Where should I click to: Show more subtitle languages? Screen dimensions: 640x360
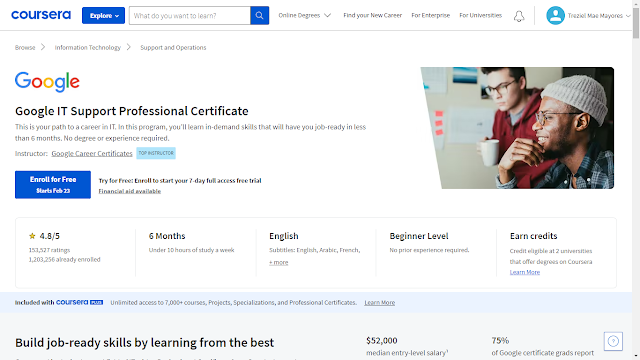[x=278, y=262]
